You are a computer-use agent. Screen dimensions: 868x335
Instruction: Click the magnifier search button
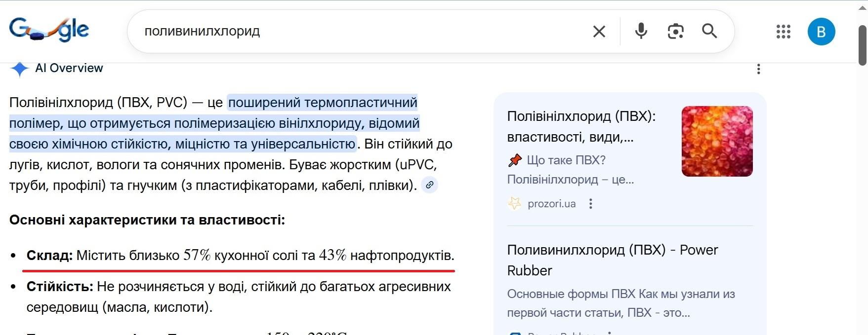709,31
